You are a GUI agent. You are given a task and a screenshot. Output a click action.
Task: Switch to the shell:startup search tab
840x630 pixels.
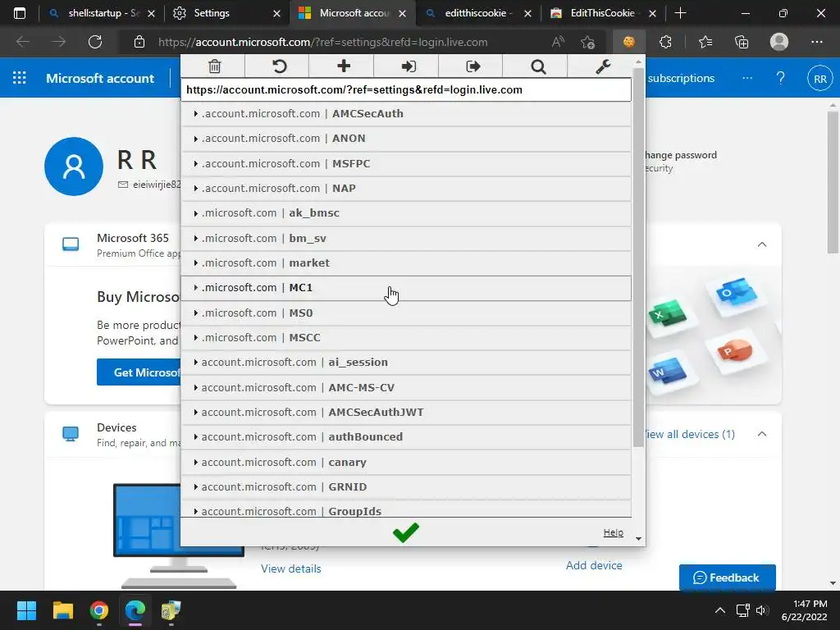[x=101, y=13]
